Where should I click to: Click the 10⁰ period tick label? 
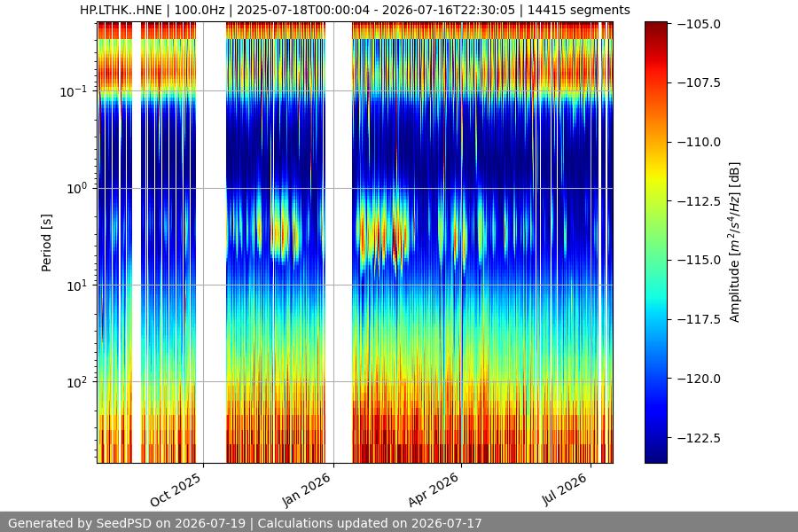(x=77, y=188)
